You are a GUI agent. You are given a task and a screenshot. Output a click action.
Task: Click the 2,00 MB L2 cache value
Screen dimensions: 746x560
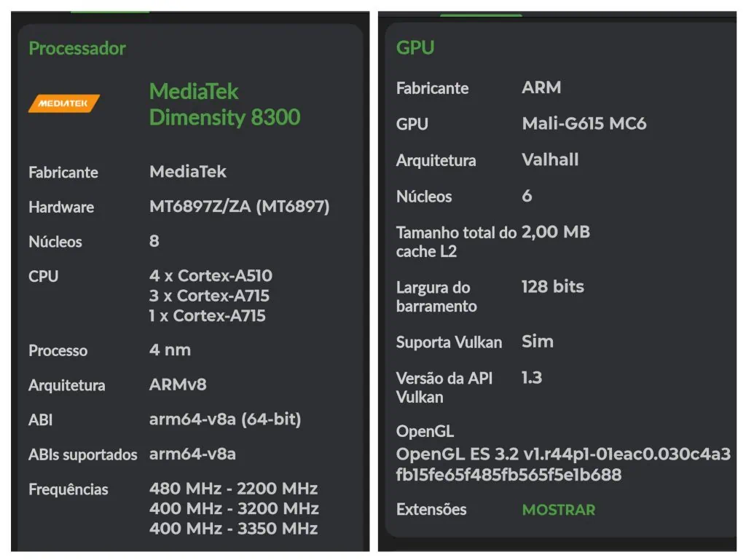click(x=555, y=232)
